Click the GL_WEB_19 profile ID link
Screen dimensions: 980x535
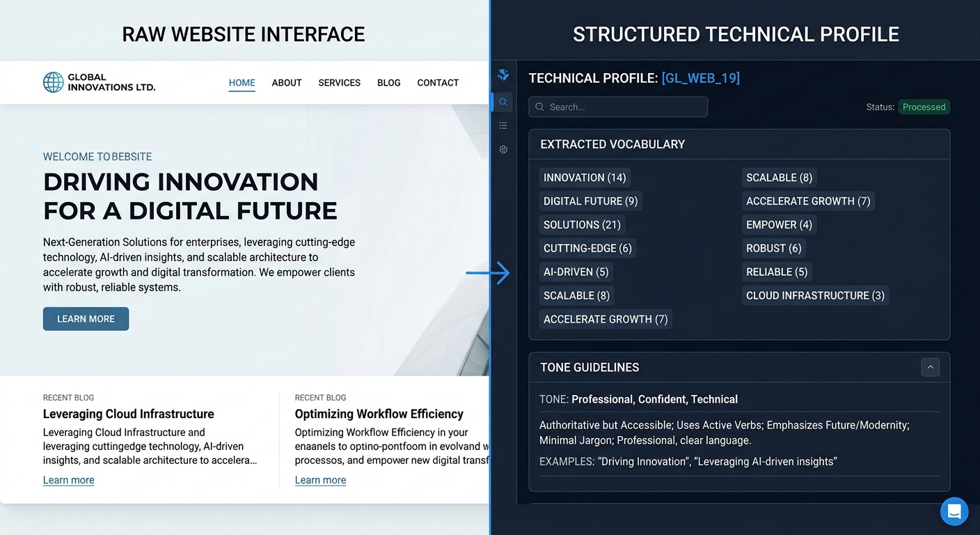click(701, 78)
